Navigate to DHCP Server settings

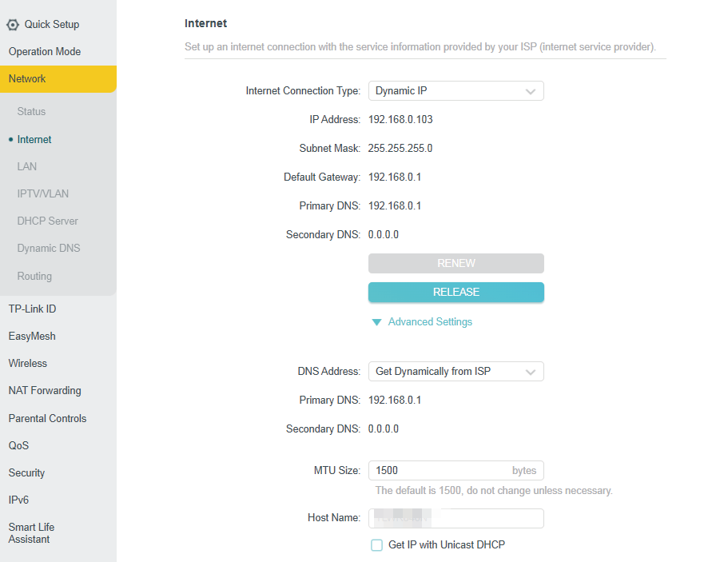click(x=48, y=221)
